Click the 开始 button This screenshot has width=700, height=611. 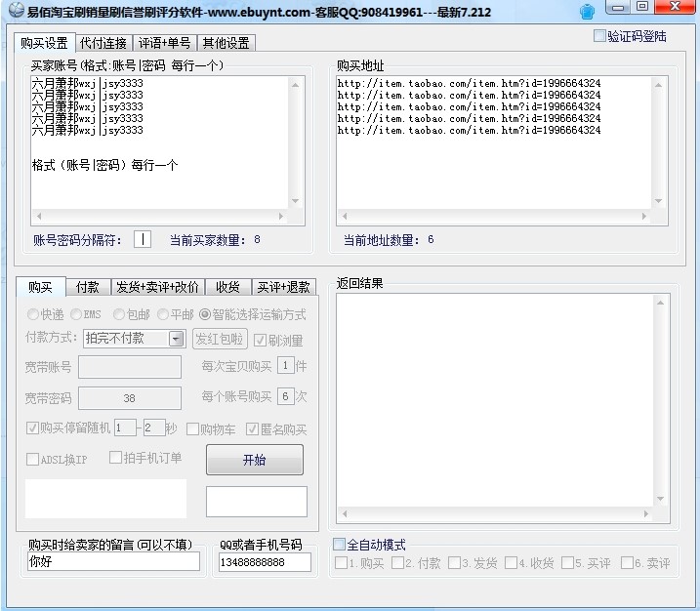tap(255, 460)
